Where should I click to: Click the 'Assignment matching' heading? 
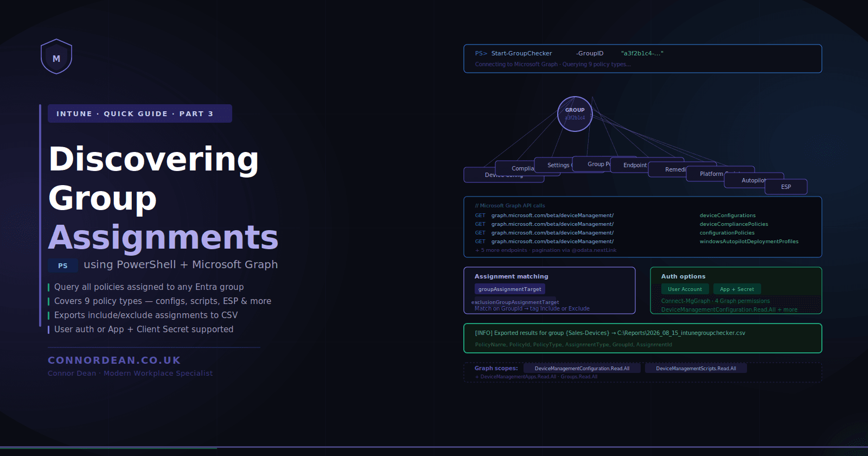512,276
